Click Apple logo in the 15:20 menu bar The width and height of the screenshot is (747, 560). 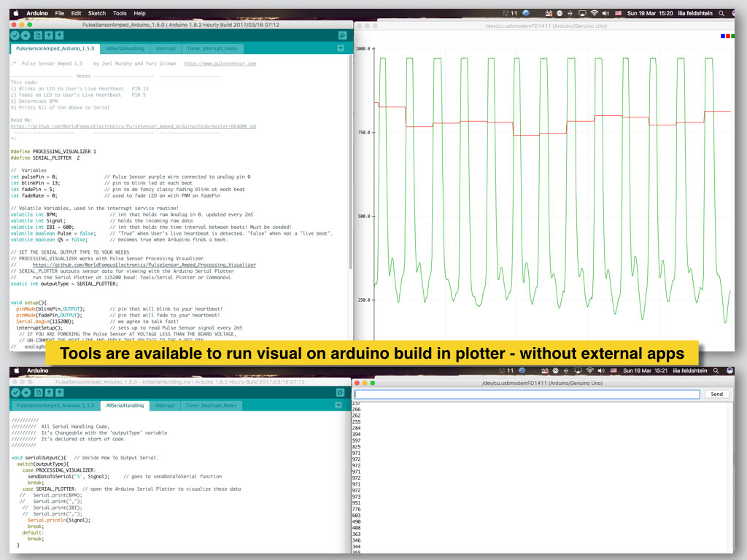point(16,13)
